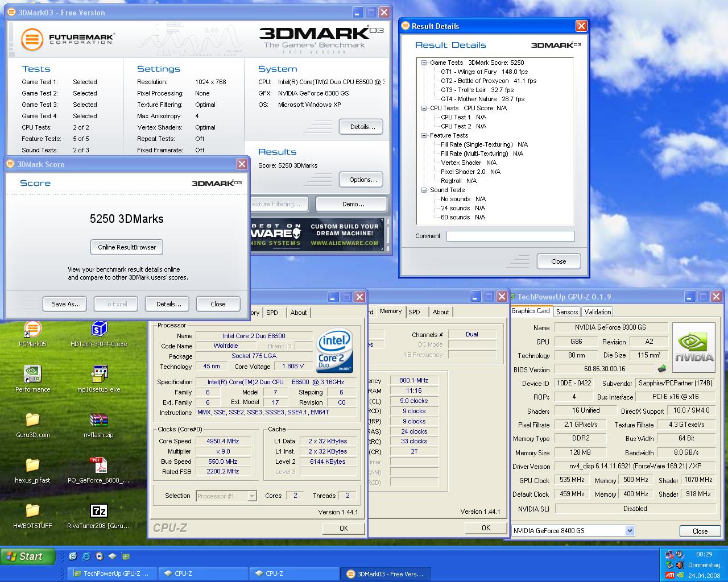Open results Options in 3DMark03
Viewport: 728px width, 582px height.
pos(361,180)
